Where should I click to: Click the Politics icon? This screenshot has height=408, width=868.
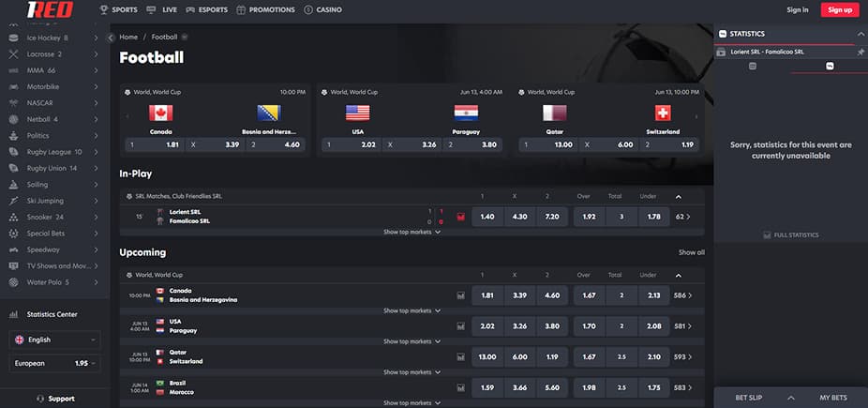(14, 136)
